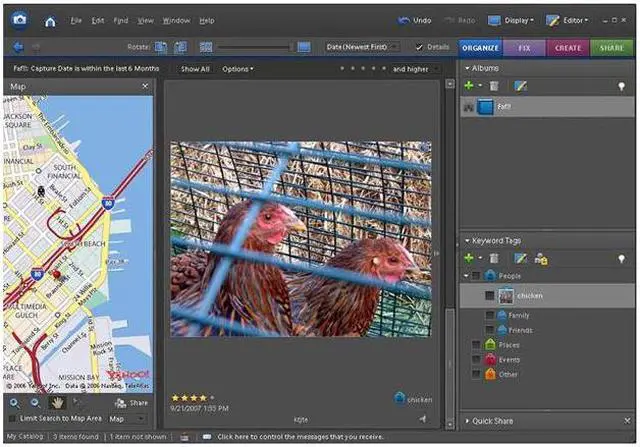
Task: Open the Options dropdown in find bar
Action: click(x=238, y=69)
